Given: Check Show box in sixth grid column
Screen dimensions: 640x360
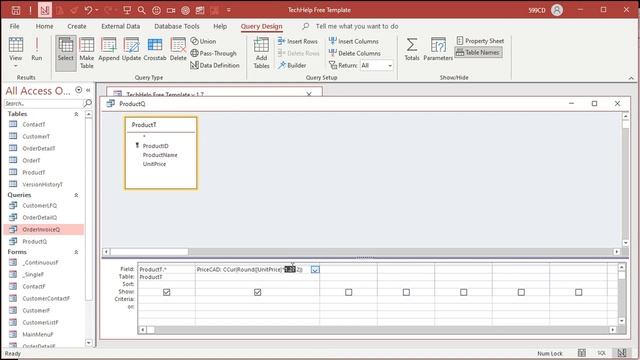Looking at the screenshot, I should (521, 292).
